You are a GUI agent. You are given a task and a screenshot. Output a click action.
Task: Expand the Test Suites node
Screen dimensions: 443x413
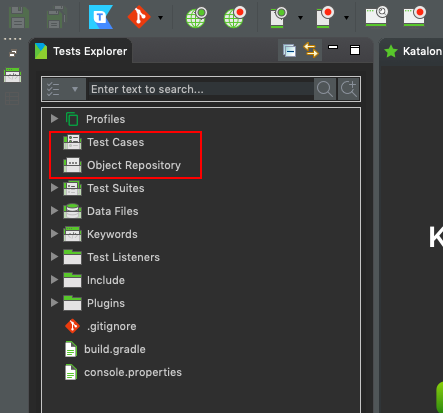click(54, 188)
